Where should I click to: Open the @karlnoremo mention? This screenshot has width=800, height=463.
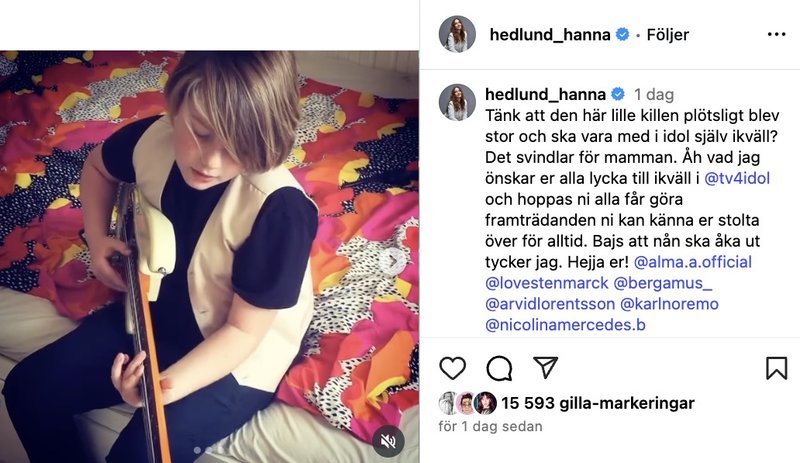(x=669, y=304)
